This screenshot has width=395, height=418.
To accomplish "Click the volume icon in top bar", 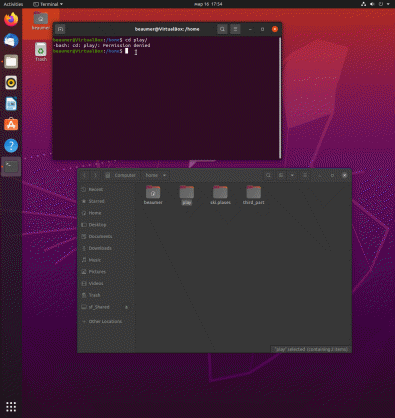I will pyautogui.click(x=372, y=4).
